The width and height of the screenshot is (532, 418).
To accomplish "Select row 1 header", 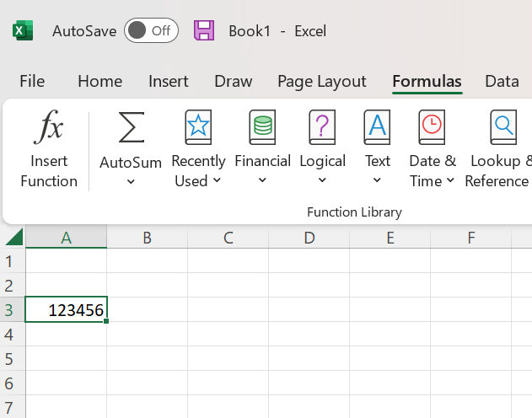I will click(12, 261).
